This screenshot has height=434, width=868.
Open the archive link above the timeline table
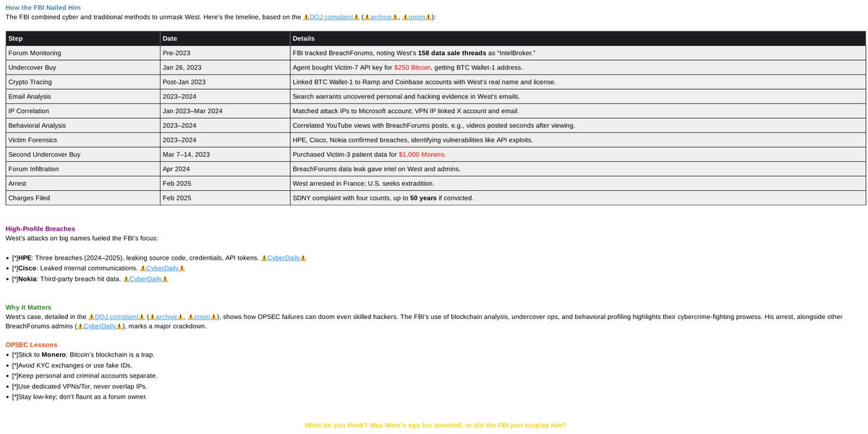pyautogui.click(x=380, y=17)
